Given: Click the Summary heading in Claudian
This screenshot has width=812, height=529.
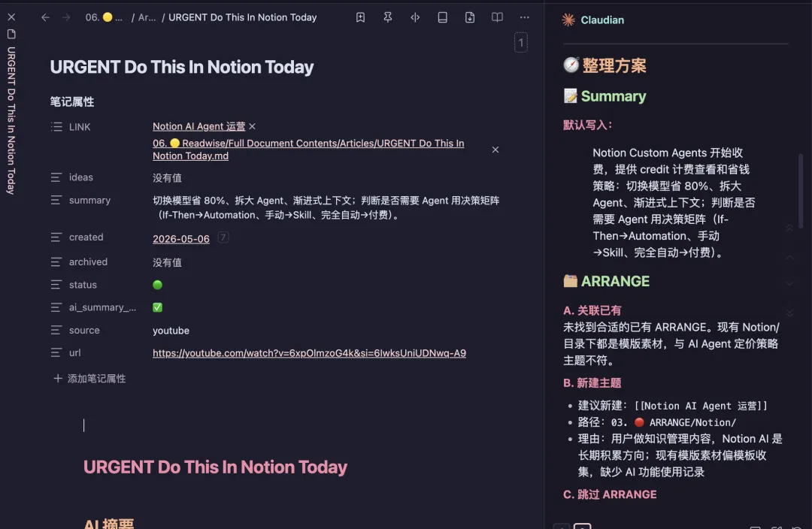Looking at the screenshot, I should (614, 95).
